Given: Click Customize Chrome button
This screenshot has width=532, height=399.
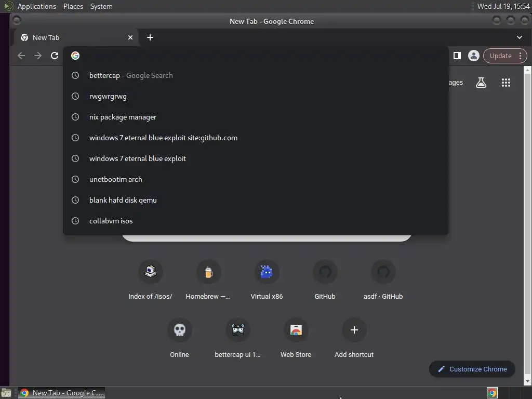Looking at the screenshot, I should pyautogui.click(x=472, y=369).
